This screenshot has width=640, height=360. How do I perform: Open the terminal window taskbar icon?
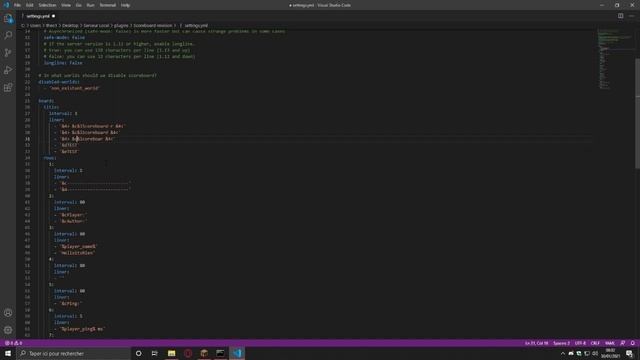(x=220, y=353)
